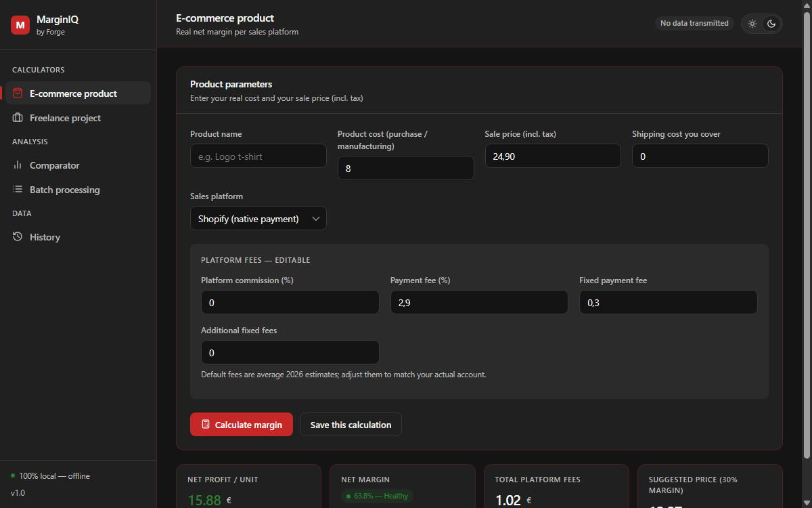Open the E-commerce product calculator

point(78,93)
